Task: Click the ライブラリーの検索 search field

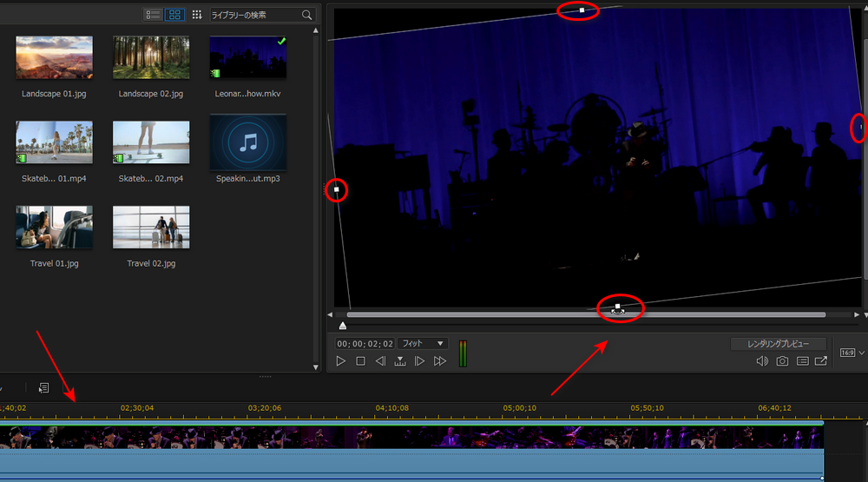Action: click(254, 15)
